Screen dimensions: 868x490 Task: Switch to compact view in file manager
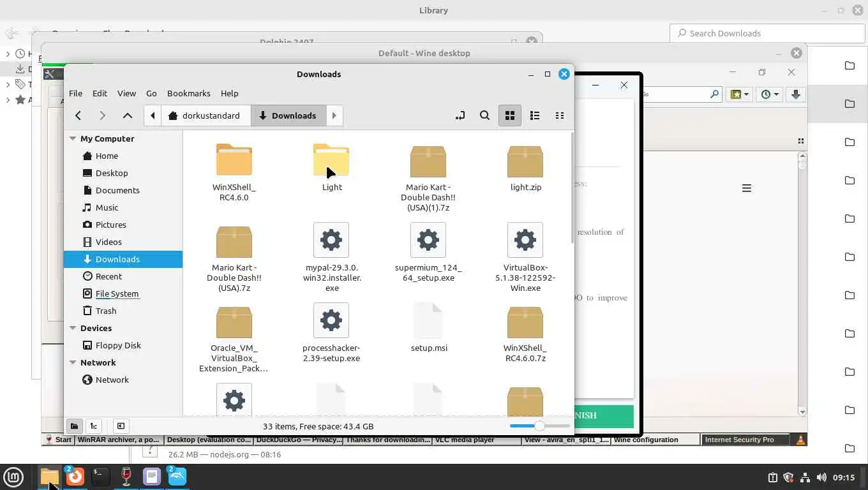tap(560, 115)
